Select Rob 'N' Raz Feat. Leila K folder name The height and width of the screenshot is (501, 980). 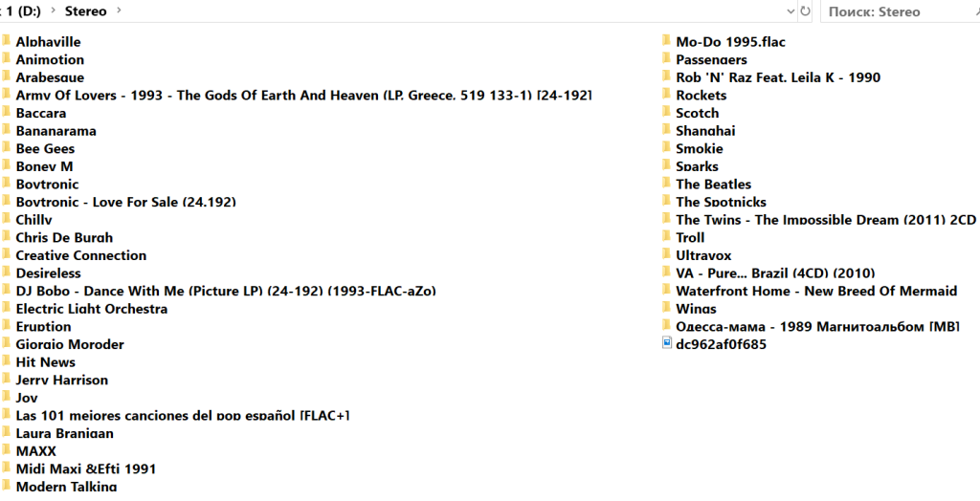[778, 77]
